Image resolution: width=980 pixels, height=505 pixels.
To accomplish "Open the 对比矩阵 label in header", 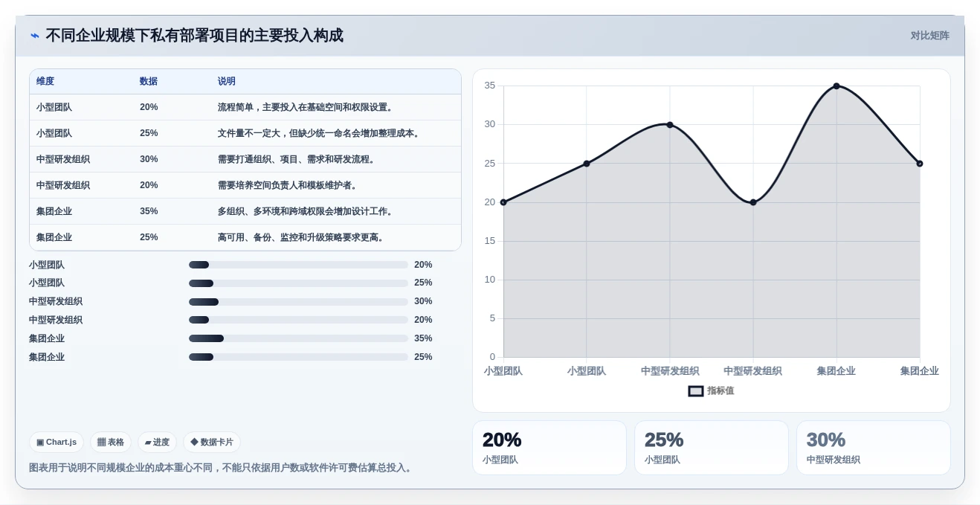I will coord(930,36).
